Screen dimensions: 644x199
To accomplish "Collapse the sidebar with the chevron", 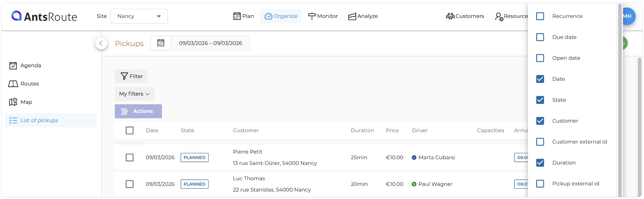I will pyautogui.click(x=101, y=43).
